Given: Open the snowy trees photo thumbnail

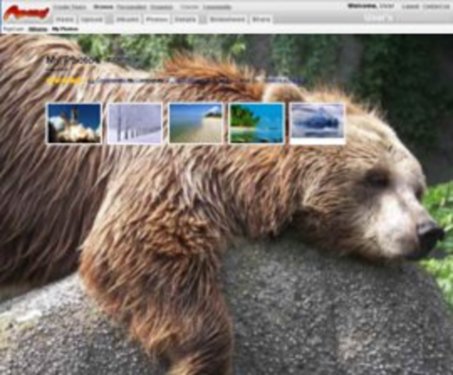Looking at the screenshot, I should point(135,123).
